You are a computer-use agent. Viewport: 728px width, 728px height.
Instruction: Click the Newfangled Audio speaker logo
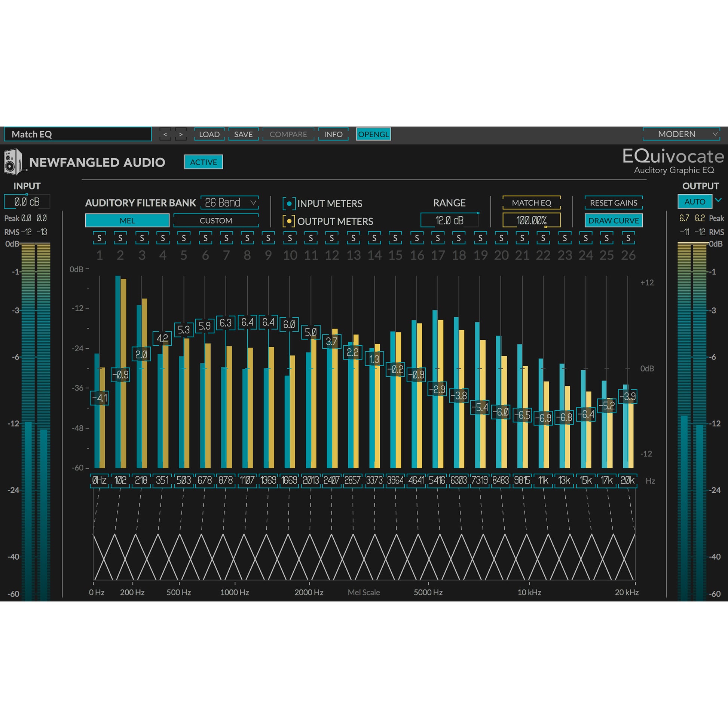pyautogui.click(x=13, y=162)
